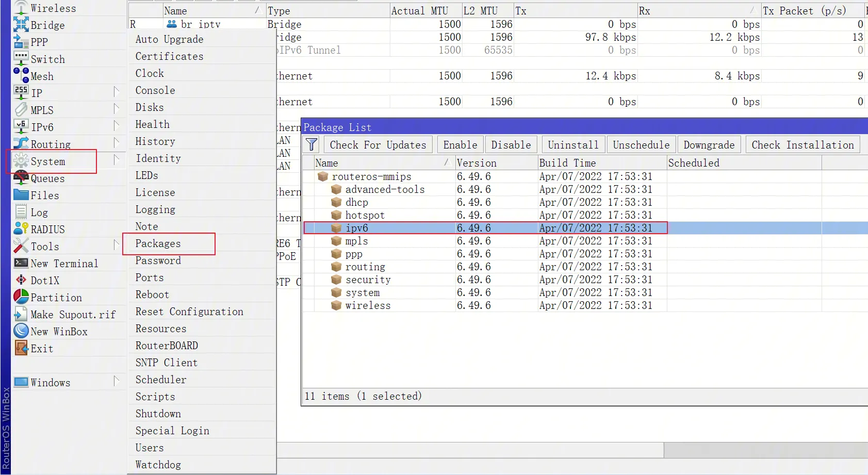Click the RADIUS icon in the sidebar
This screenshot has height=475, width=868.
[x=21, y=229]
